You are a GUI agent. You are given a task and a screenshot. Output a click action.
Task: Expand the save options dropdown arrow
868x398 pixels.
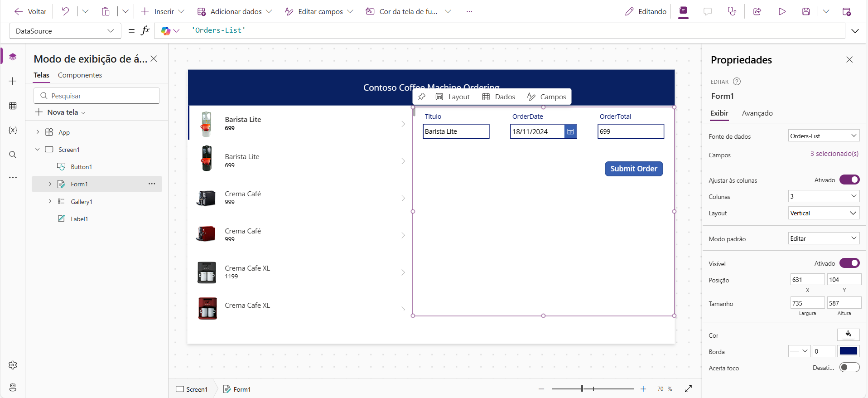click(x=826, y=11)
